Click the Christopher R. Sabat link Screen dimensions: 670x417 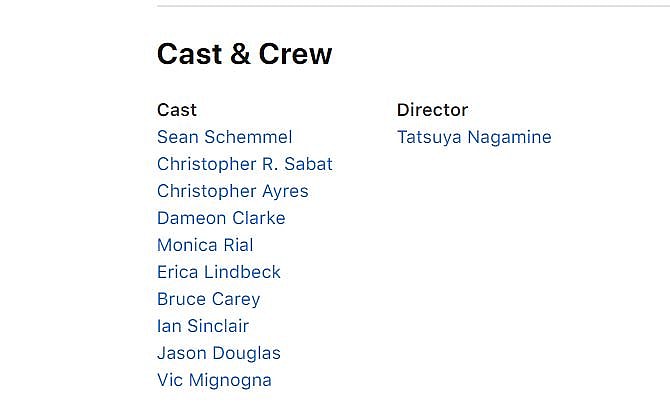(244, 164)
